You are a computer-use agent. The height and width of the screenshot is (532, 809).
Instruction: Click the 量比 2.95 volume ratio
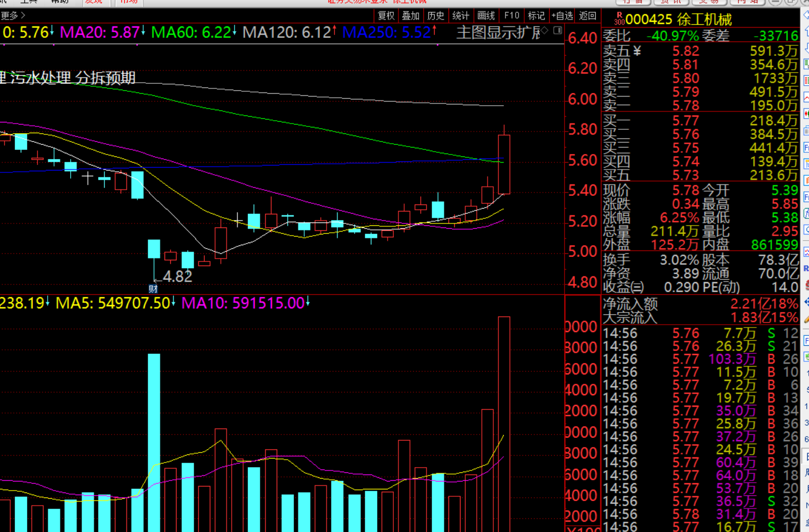click(785, 232)
